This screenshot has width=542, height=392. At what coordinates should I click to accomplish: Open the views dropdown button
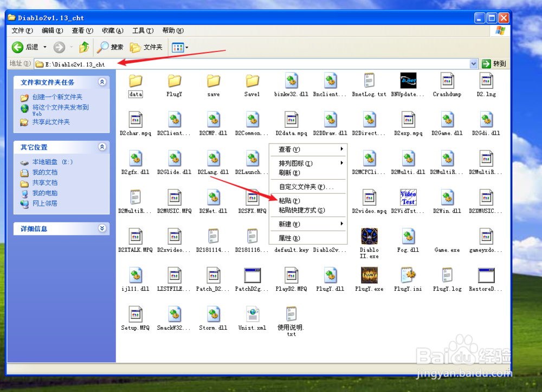[x=180, y=47]
